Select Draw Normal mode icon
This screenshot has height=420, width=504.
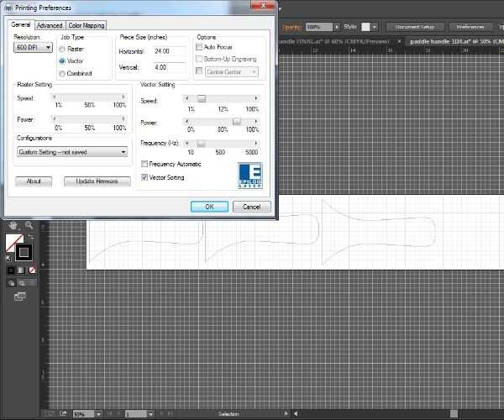[12, 283]
